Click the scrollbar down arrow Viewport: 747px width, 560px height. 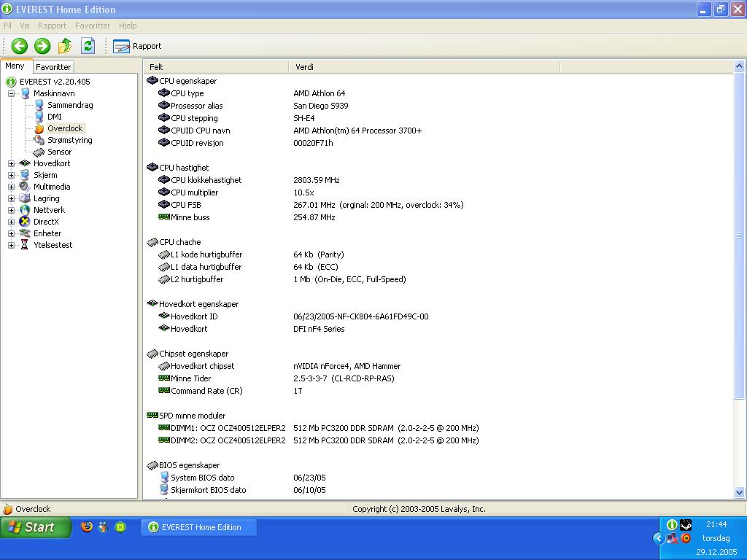pyautogui.click(x=740, y=493)
